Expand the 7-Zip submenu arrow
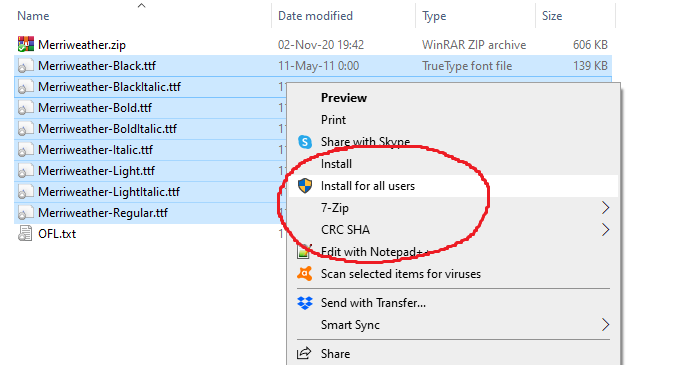 click(x=605, y=208)
